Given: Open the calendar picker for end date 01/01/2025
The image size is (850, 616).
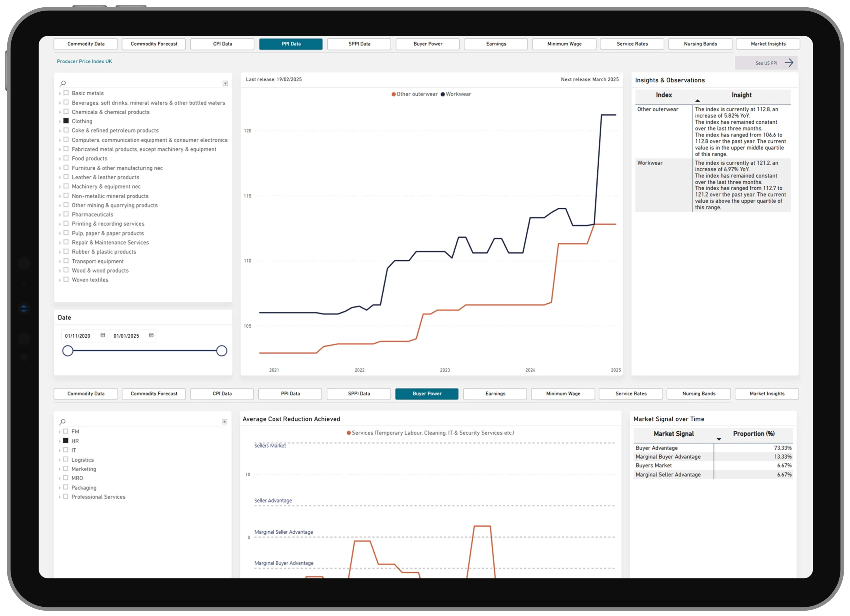Looking at the screenshot, I should pos(151,335).
